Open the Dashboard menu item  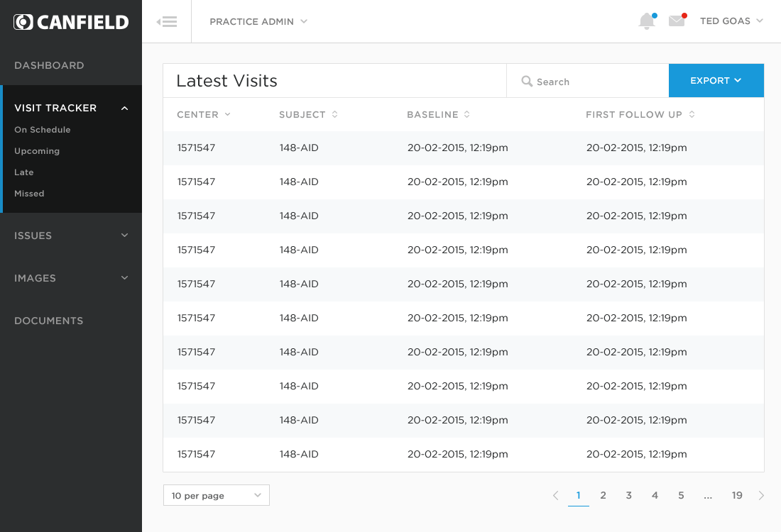click(49, 65)
